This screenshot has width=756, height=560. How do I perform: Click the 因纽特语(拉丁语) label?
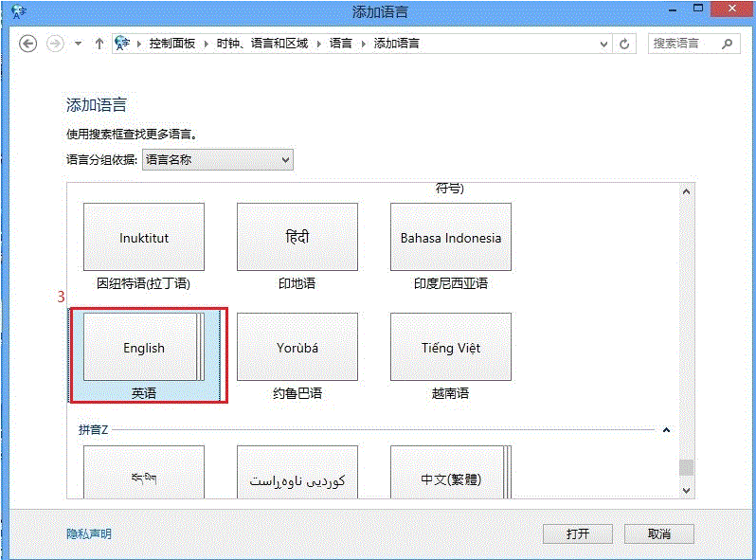144,283
